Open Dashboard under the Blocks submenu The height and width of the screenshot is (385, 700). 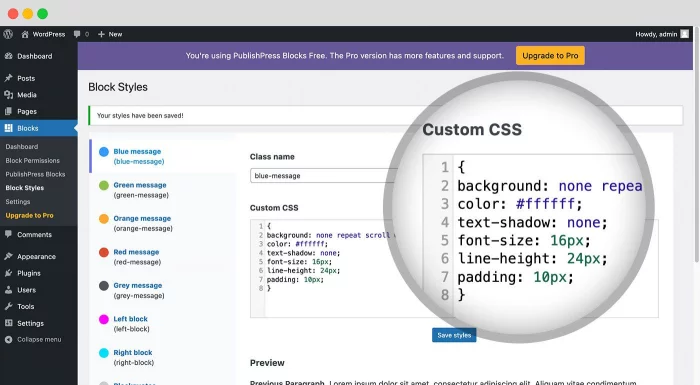22,146
